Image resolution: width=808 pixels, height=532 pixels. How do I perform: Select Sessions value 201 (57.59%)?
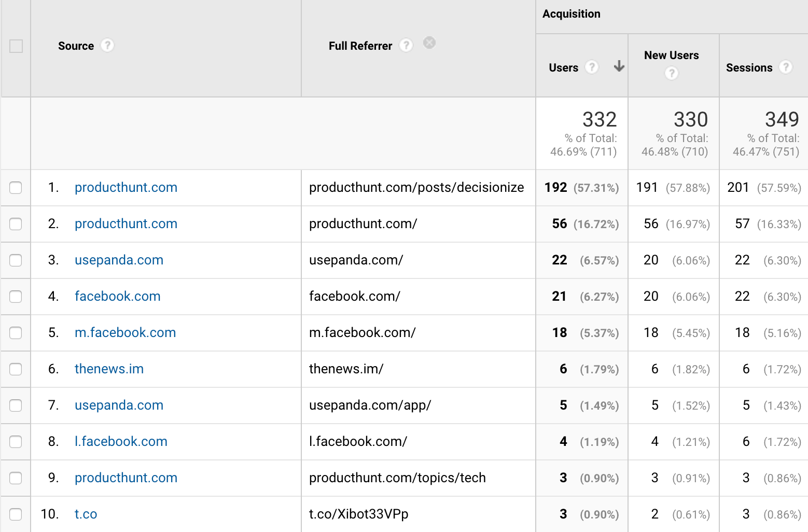[x=764, y=188]
